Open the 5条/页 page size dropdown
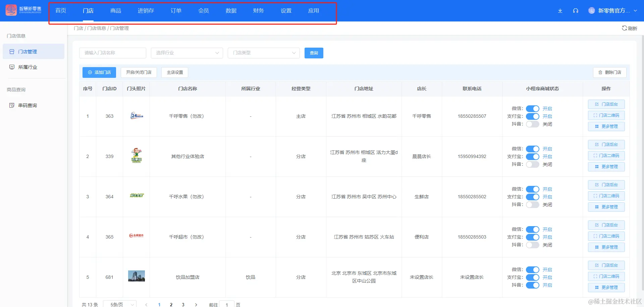The image size is (644, 307). point(119,304)
